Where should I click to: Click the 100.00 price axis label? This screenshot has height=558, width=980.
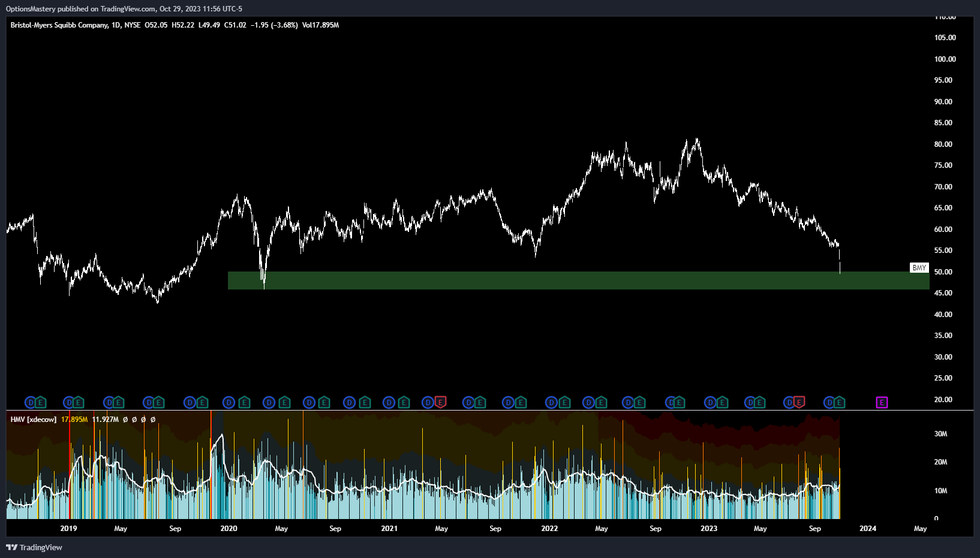(945, 59)
